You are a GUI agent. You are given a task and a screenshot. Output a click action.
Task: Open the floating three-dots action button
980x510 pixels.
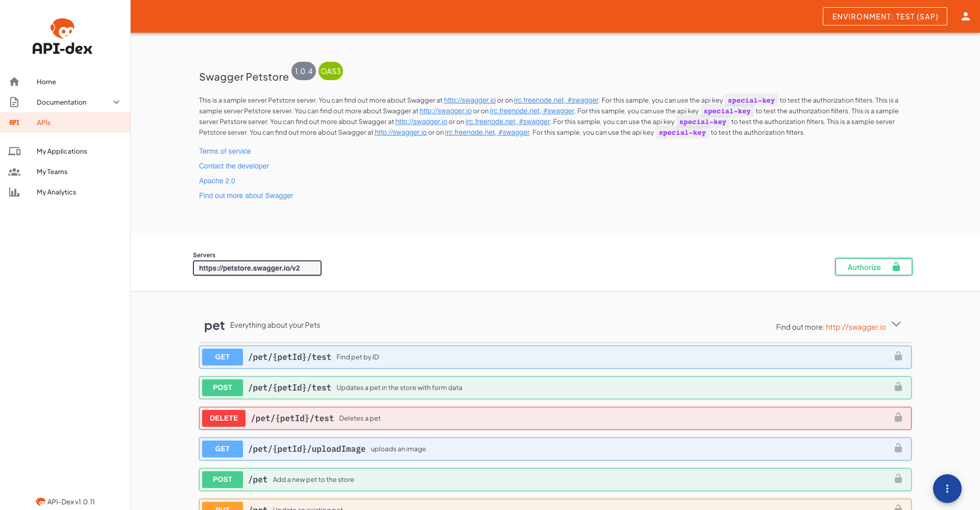(x=947, y=489)
